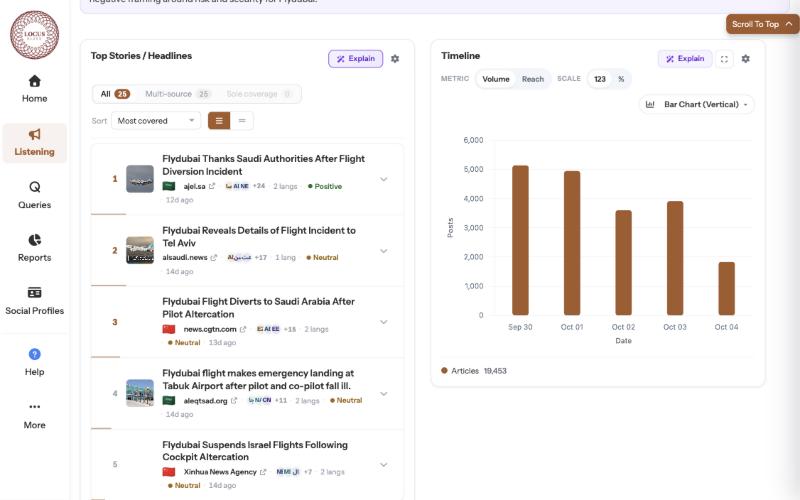Open thumbnail of Tel Aviv incident story
This screenshot has width=800, height=500.
pos(140,250)
